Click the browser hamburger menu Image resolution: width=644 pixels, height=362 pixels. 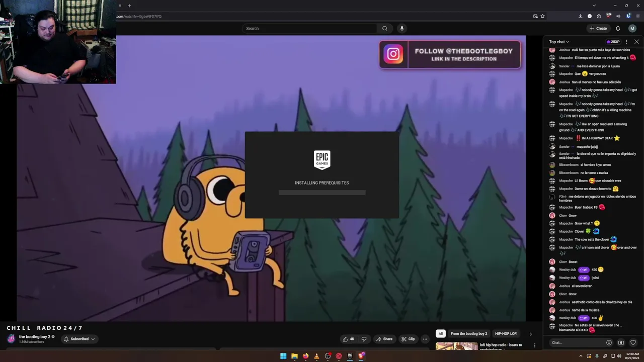(x=637, y=16)
